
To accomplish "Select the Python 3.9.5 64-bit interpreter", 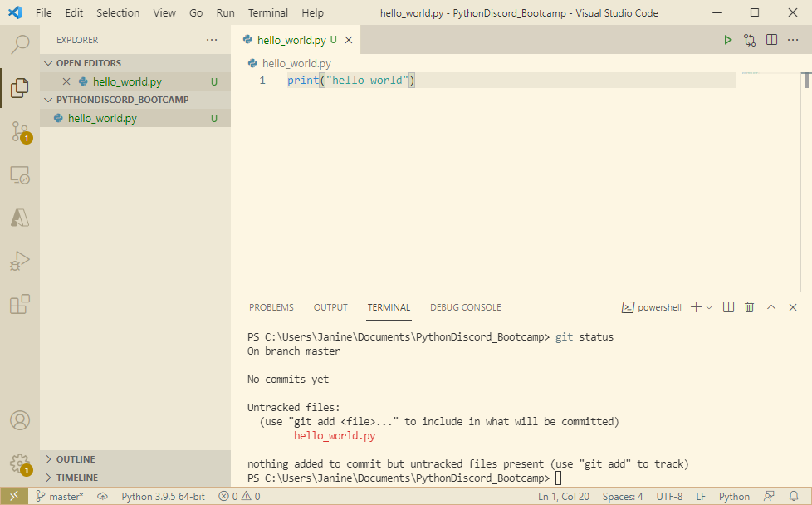I will coord(163,496).
